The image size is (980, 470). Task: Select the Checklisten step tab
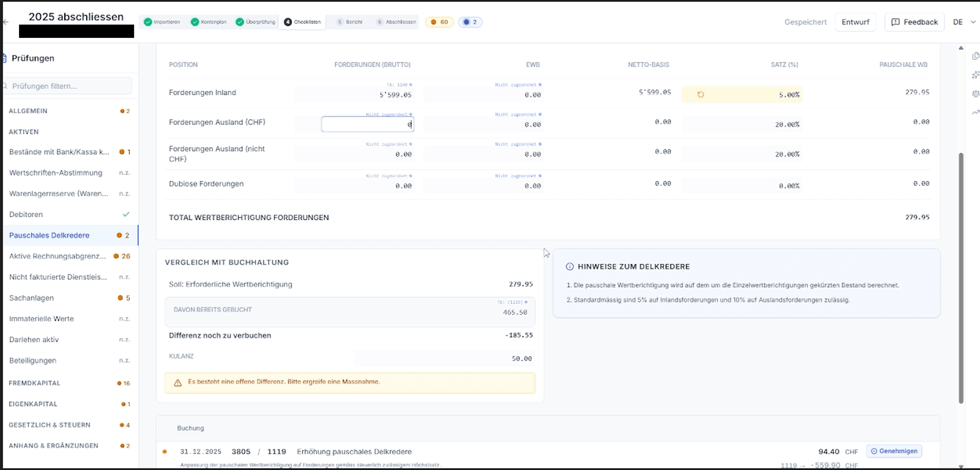[x=302, y=22]
